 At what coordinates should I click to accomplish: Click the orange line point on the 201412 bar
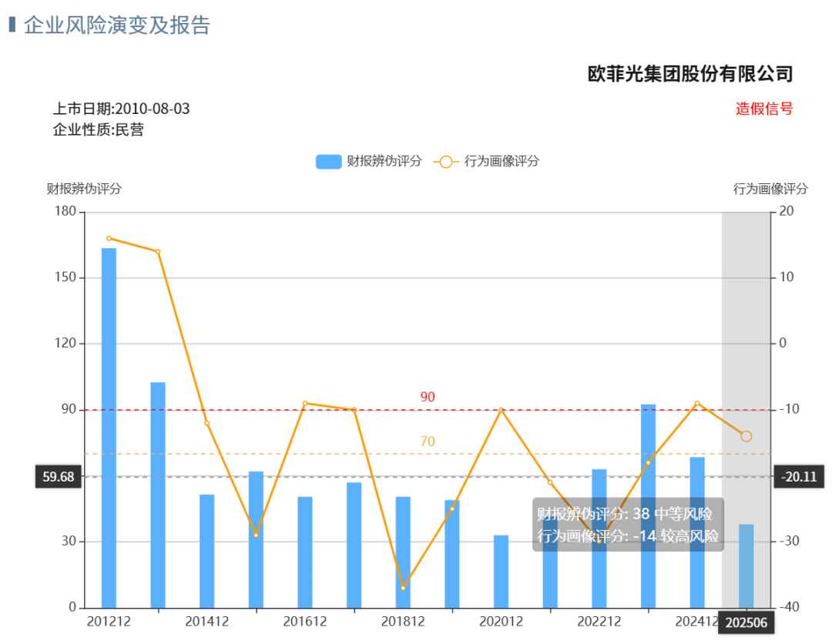(x=207, y=424)
